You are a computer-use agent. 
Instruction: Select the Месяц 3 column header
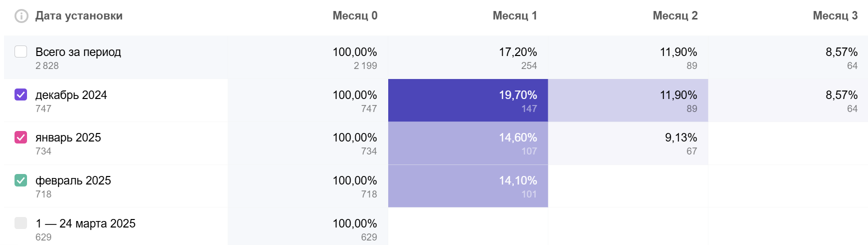[835, 16]
